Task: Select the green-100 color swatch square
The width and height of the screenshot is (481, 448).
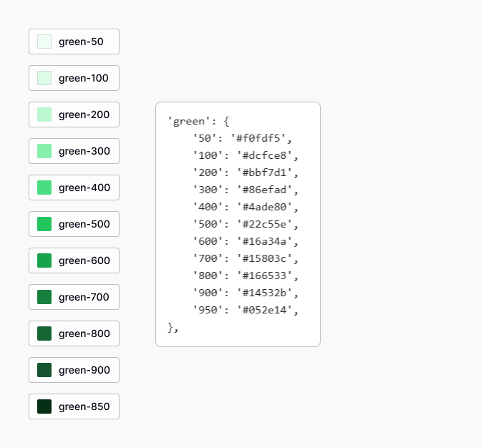Action: click(x=44, y=78)
